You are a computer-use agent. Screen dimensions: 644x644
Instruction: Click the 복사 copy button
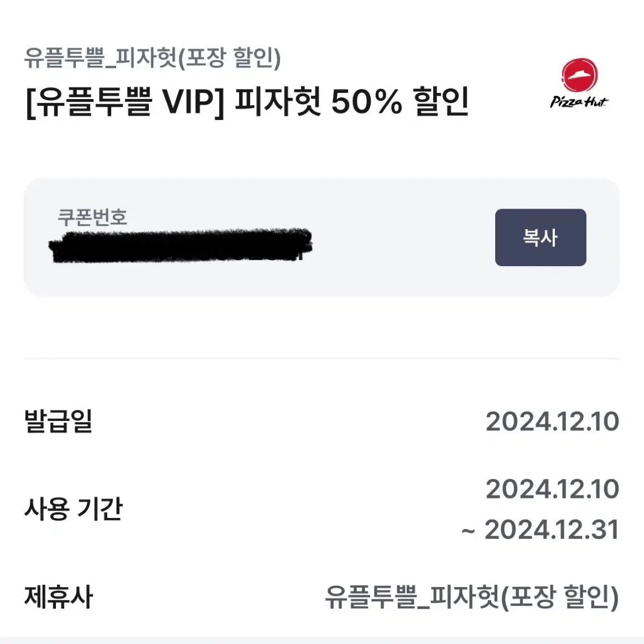541,237
